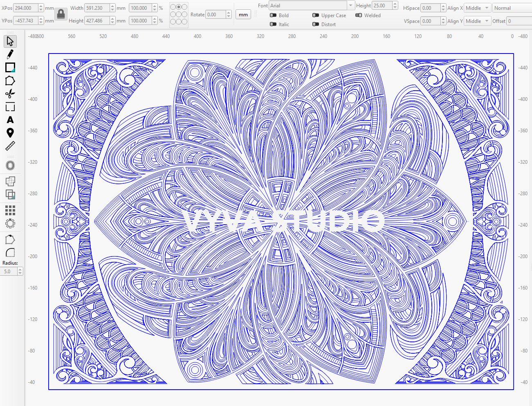Screen dimensions: 532x406
Task: Open the Align Y Middle dropdown
Action: click(x=478, y=21)
